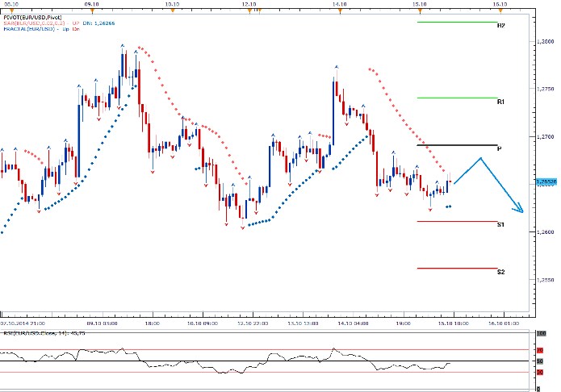Click the S1 support level label
This screenshot has width=561, height=392.
501,224
